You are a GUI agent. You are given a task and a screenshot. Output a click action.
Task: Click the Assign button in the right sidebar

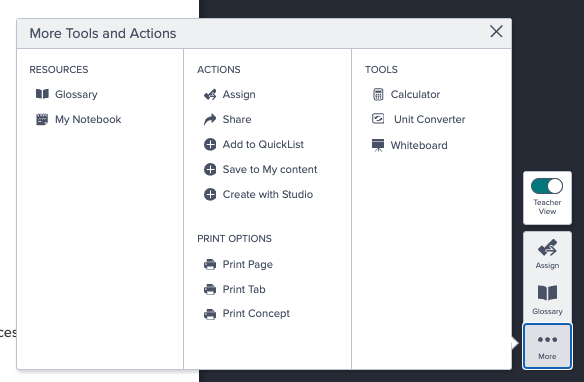click(547, 254)
